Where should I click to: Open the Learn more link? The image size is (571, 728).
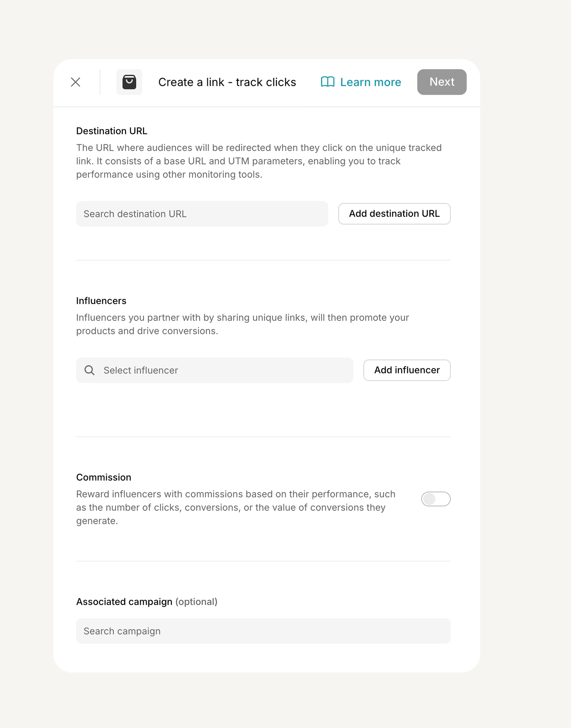tap(370, 82)
